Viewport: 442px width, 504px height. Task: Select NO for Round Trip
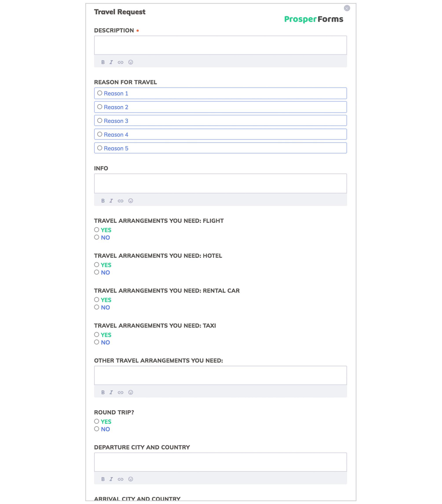pyautogui.click(x=96, y=429)
